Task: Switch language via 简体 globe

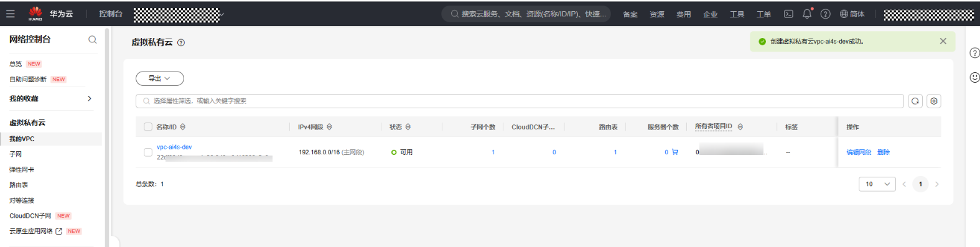Action: [x=852, y=14]
